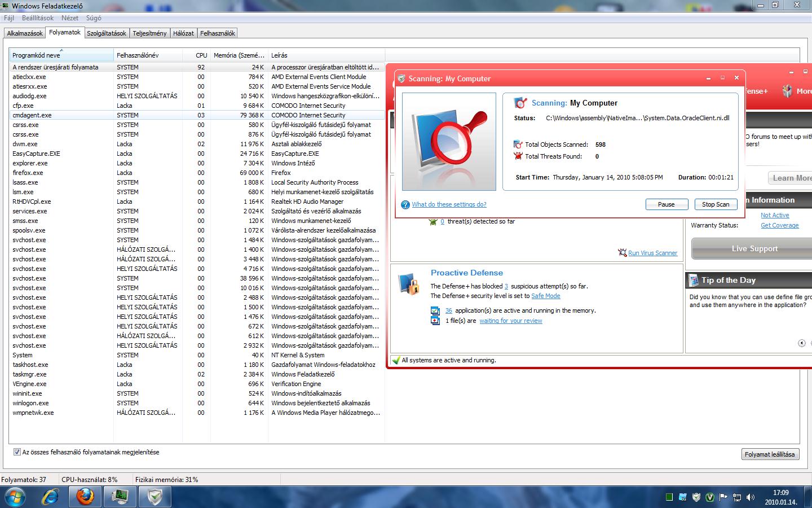
Task: Click the Live Support button
Action: (x=752, y=248)
